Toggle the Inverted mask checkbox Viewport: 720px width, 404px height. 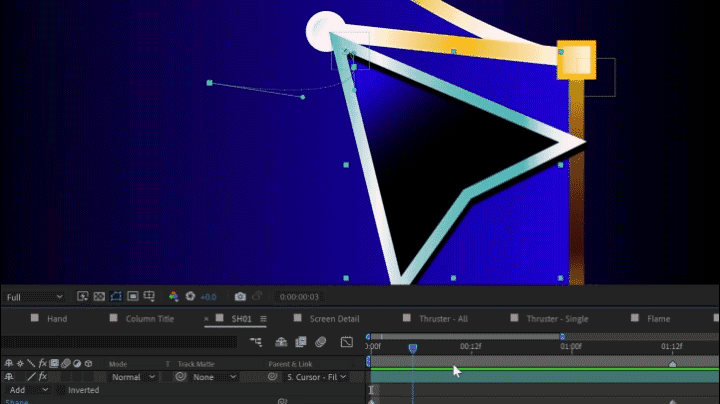point(61,390)
